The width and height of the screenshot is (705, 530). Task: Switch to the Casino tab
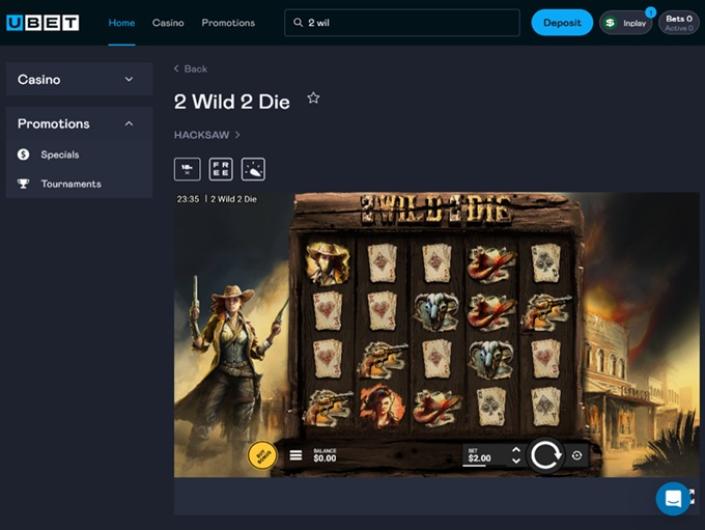tap(168, 23)
